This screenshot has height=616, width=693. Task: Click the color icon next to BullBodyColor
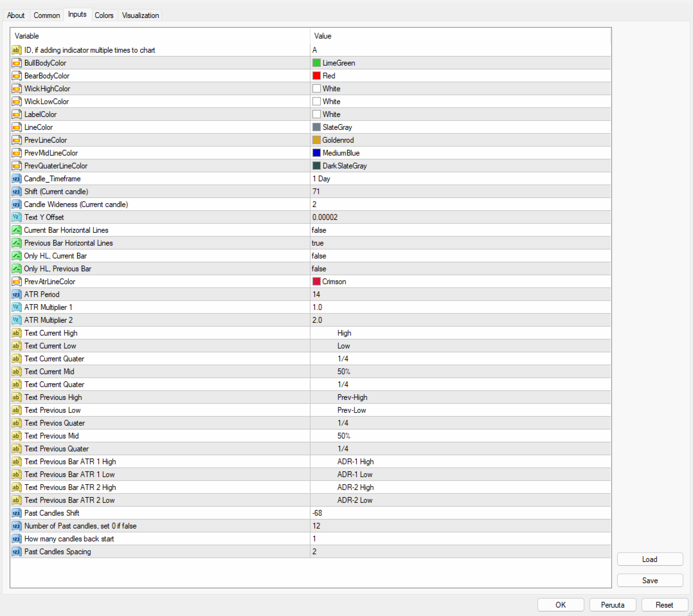[x=16, y=63]
